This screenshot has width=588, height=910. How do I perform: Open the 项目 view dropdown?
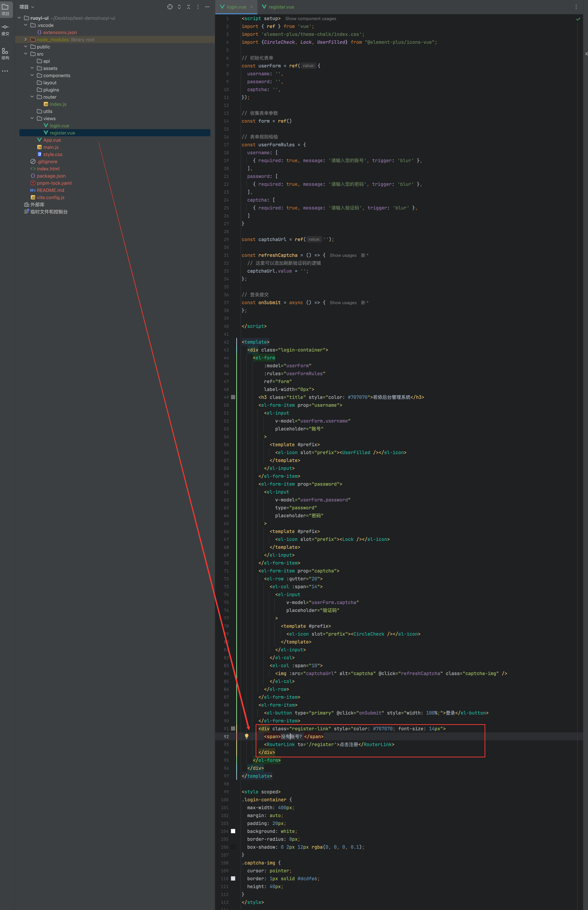pyautogui.click(x=27, y=7)
